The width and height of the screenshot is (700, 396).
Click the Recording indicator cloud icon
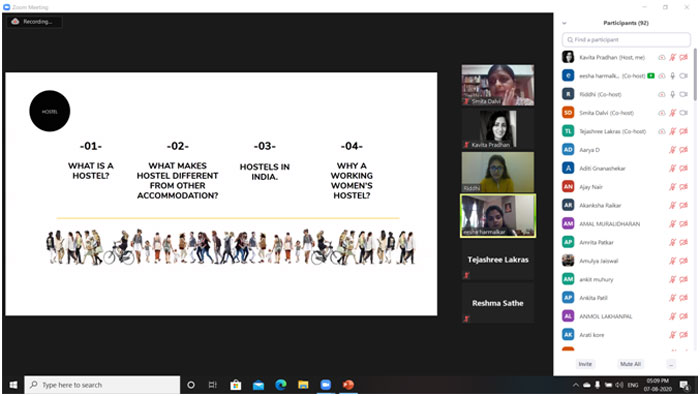tap(15, 21)
